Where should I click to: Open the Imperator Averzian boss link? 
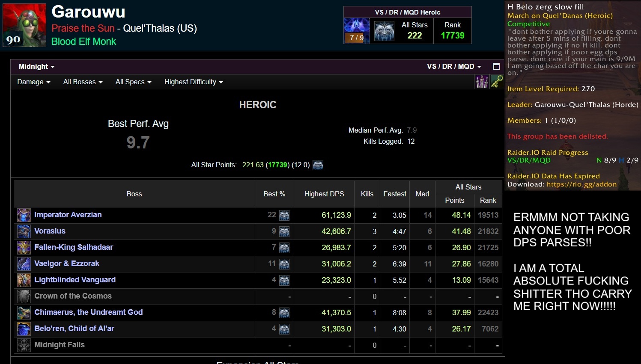68,215
